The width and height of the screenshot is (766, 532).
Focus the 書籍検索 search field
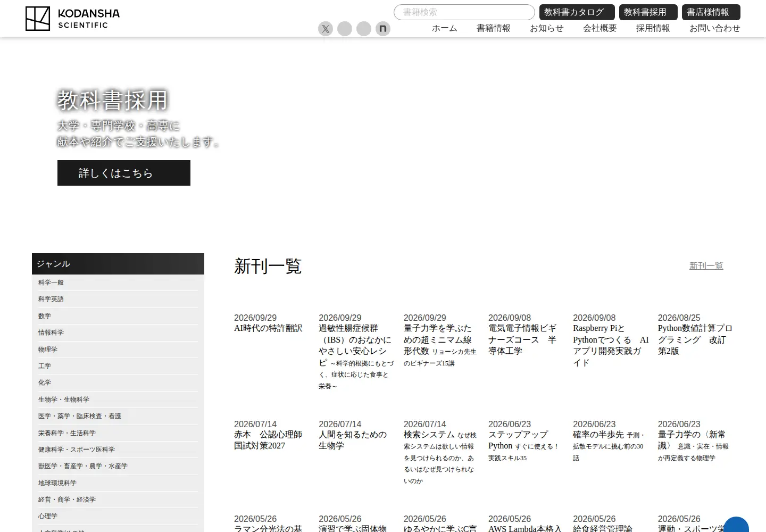pos(464,12)
